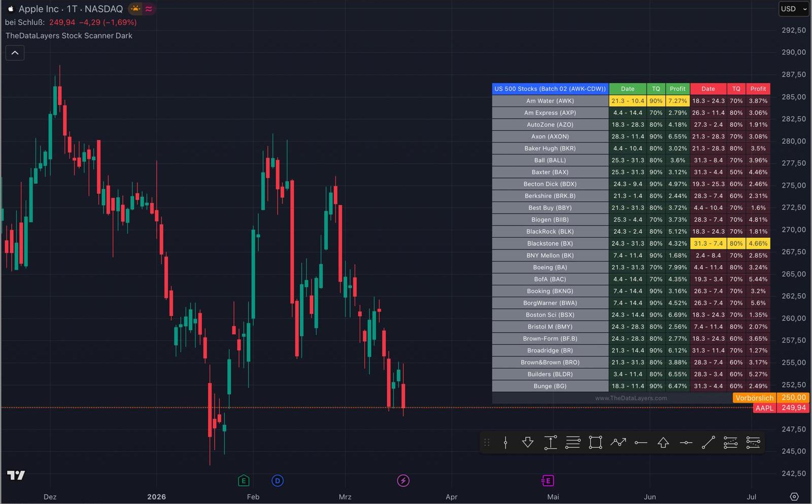Toggle the sun icon next to Apple Inc legend
Viewport: 812px width, 504px height.
134,8
